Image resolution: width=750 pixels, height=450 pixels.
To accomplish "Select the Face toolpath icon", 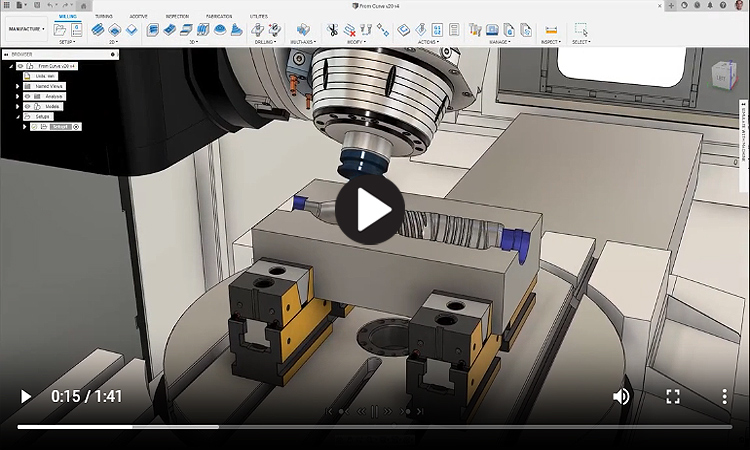I will (132, 30).
